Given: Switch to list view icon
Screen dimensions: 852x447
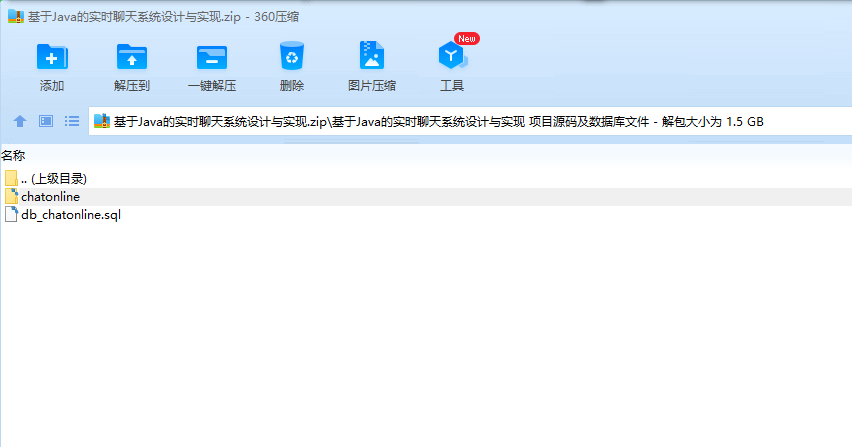Looking at the screenshot, I should pos(72,121).
